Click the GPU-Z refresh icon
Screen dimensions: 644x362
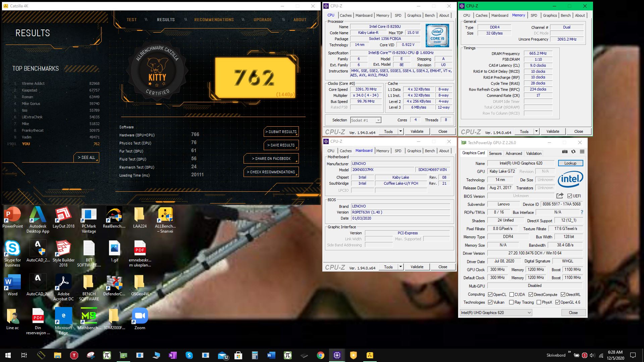coord(573,152)
